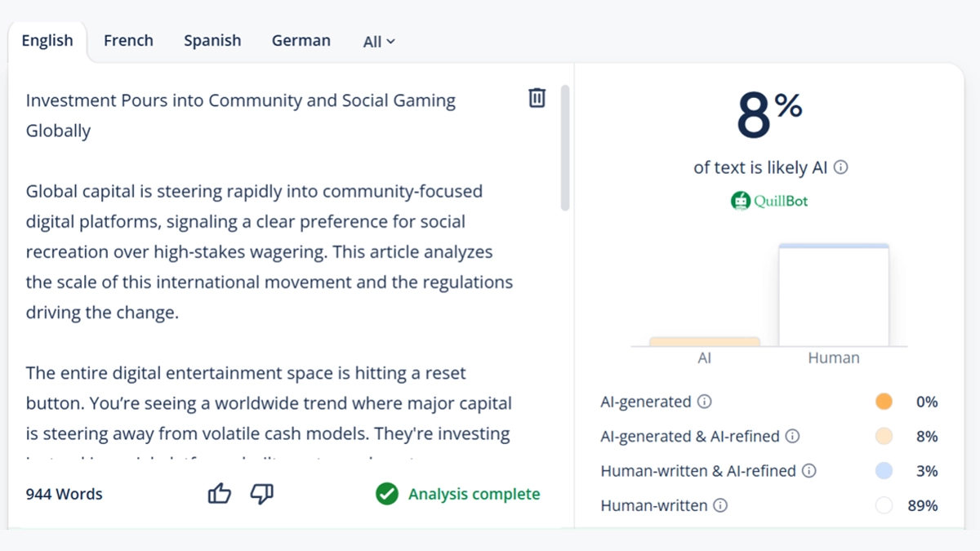
Task: Expand the All languages dropdown
Action: coord(379,42)
